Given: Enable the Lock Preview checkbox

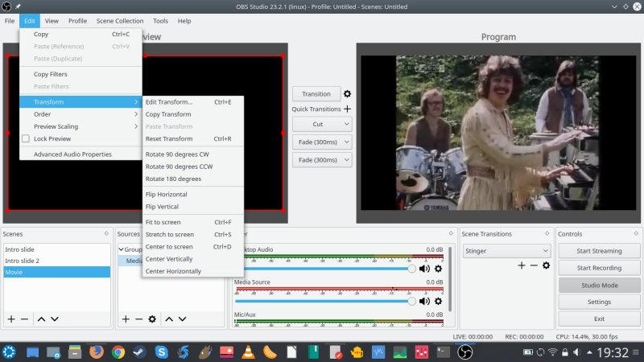Looking at the screenshot, I should tap(26, 138).
